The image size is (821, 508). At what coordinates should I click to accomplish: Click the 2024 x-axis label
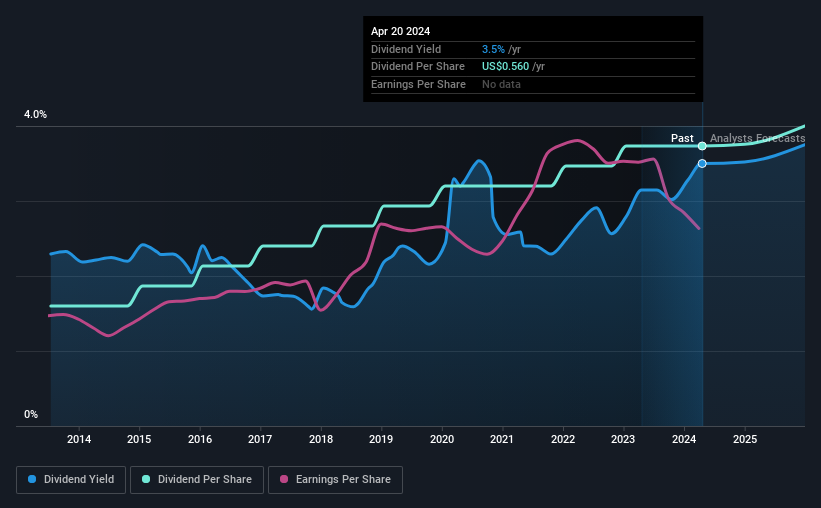click(684, 439)
